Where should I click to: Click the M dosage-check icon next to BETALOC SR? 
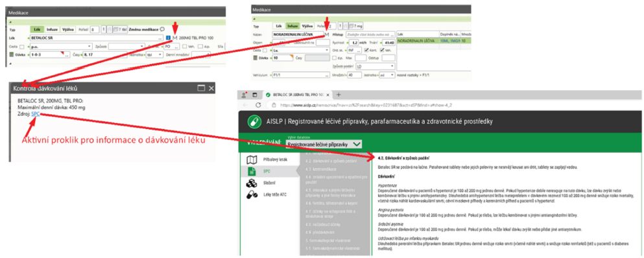click(x=174, y=38)
